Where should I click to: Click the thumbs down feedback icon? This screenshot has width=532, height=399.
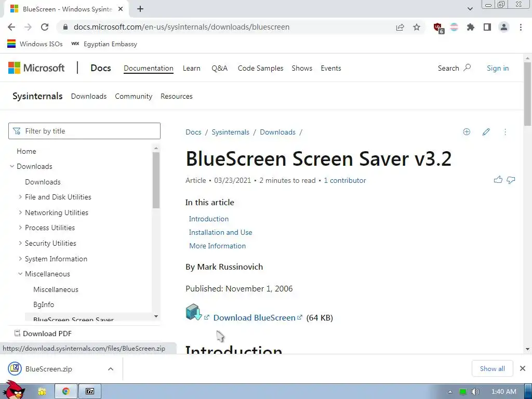[511, 180]
